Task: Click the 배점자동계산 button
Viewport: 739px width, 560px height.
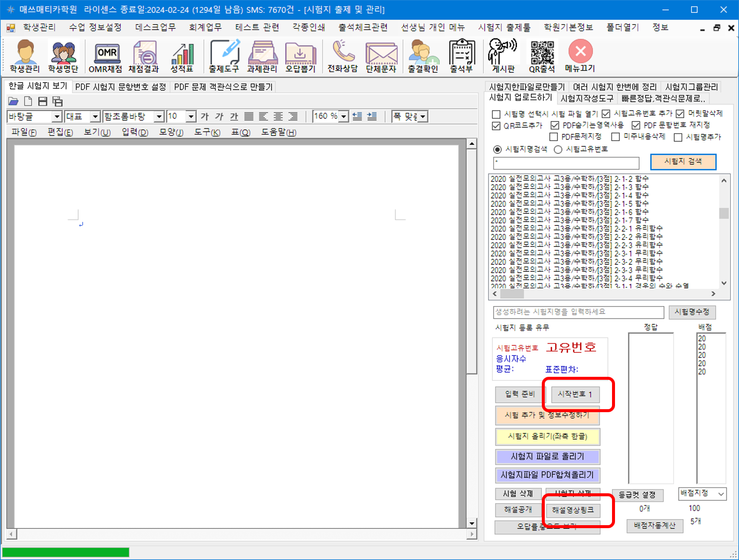Action: tap(655, 526)
